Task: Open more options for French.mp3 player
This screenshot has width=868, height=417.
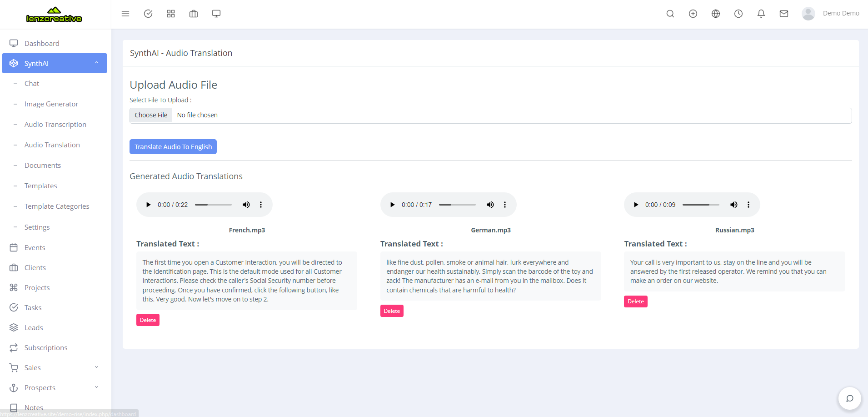Action: (x=261, y=205)
